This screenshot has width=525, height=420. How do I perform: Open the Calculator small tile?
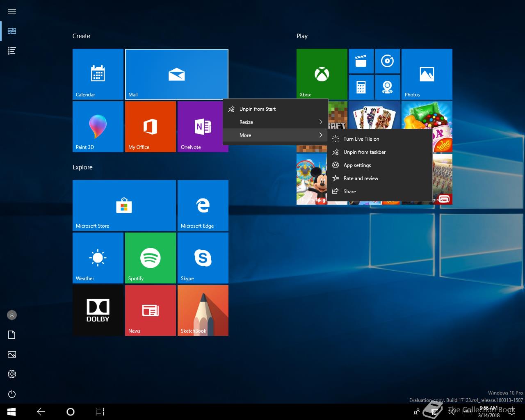[361, 87]
